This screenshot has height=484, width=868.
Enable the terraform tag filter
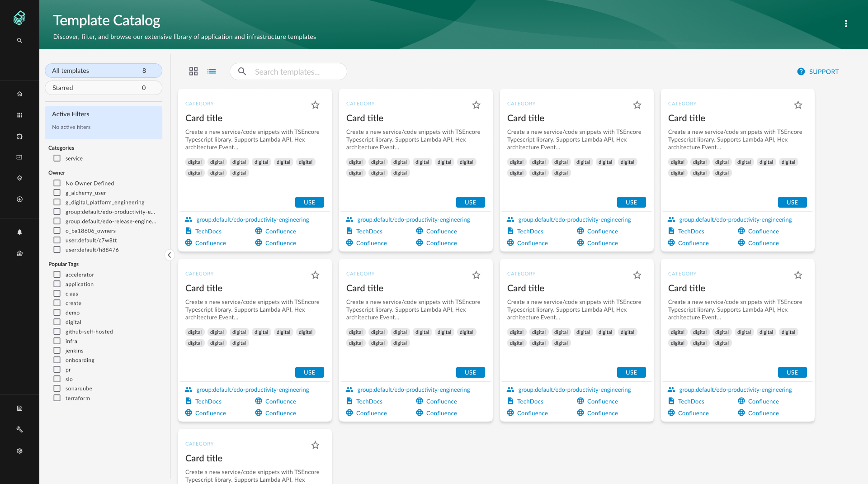57,398
